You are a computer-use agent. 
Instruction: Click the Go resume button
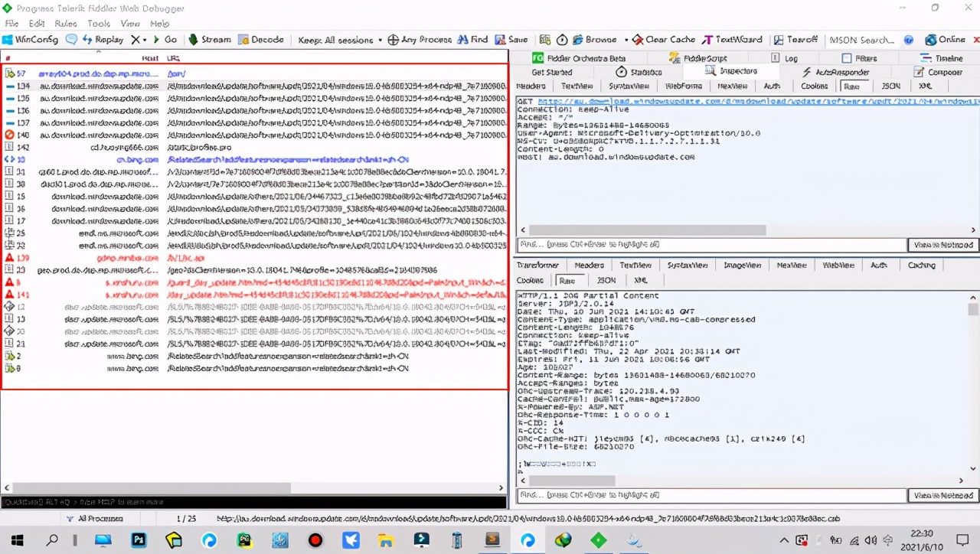pos(164,40)
